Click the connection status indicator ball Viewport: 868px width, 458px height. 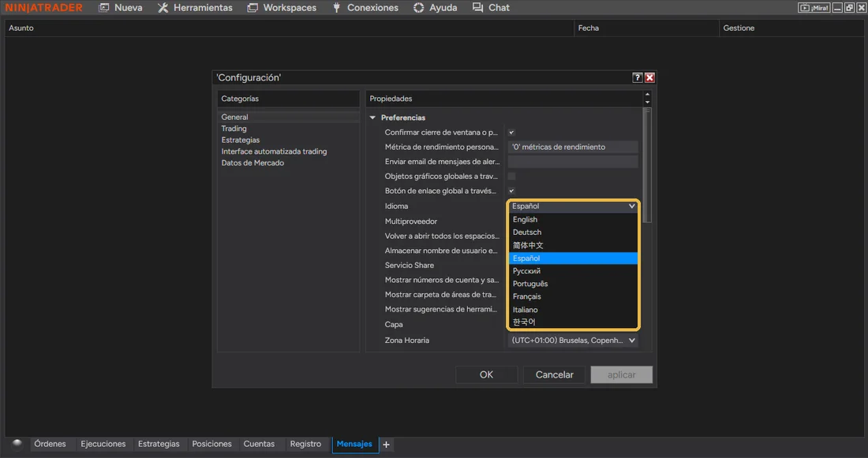point(17,443)
